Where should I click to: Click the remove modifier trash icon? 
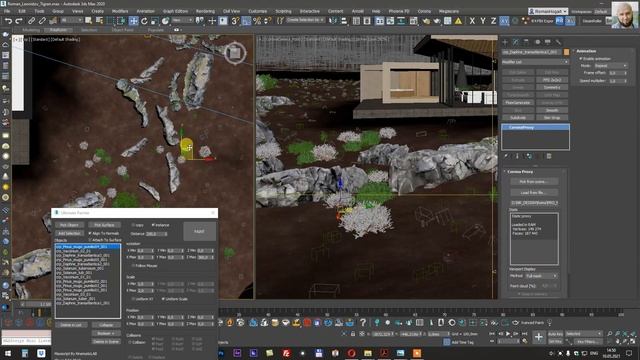pyautogui.click(x=549, y=156)
